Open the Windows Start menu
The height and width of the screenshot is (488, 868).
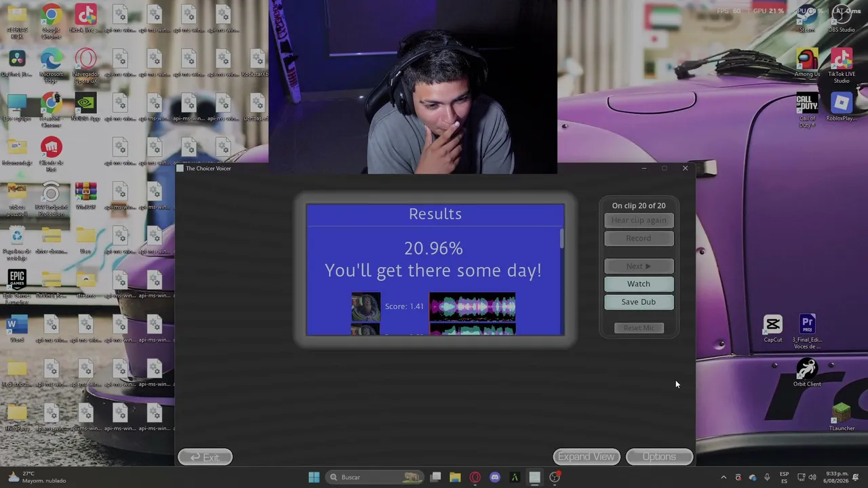[313, 477]
